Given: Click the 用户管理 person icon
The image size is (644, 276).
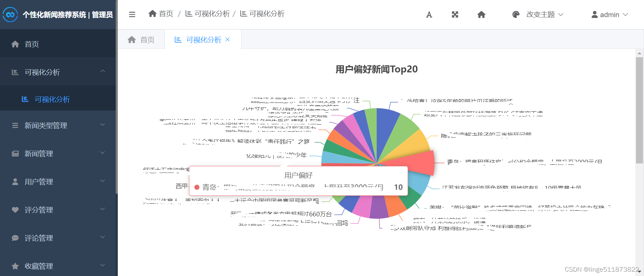Looking at the screenshot, I should coord(15,182).
